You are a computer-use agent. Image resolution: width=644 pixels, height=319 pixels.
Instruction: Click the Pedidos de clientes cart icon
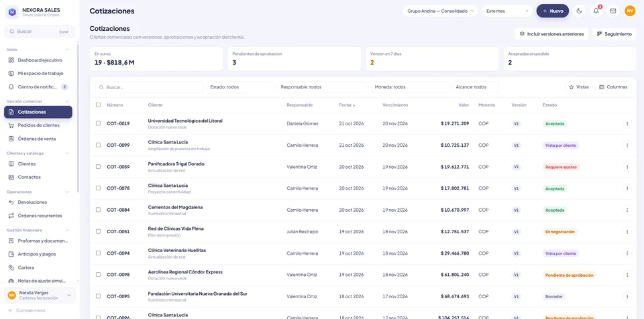(x=11, y=125)
